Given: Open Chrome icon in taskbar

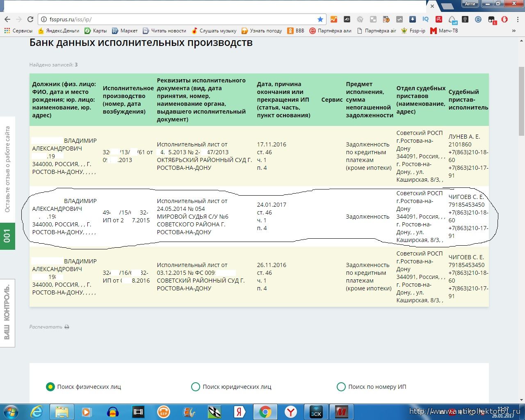Looking at the screenshot, I should point(265,411).
